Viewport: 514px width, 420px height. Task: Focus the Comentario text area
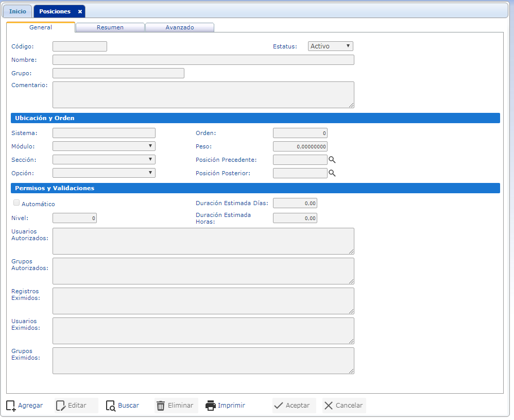pos(203,95)
